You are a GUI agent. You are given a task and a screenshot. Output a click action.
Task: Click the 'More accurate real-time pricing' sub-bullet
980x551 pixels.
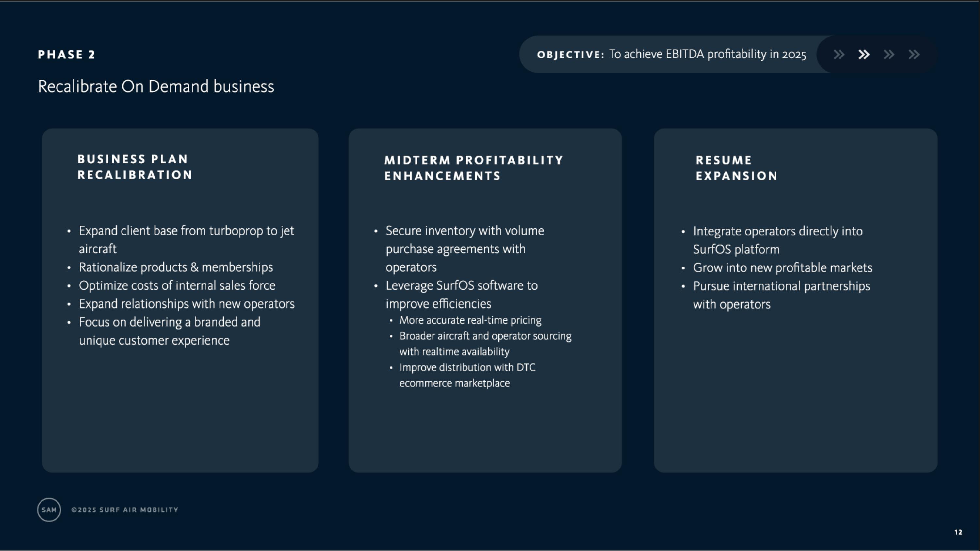pyautogui.click(x=470, y=320)
